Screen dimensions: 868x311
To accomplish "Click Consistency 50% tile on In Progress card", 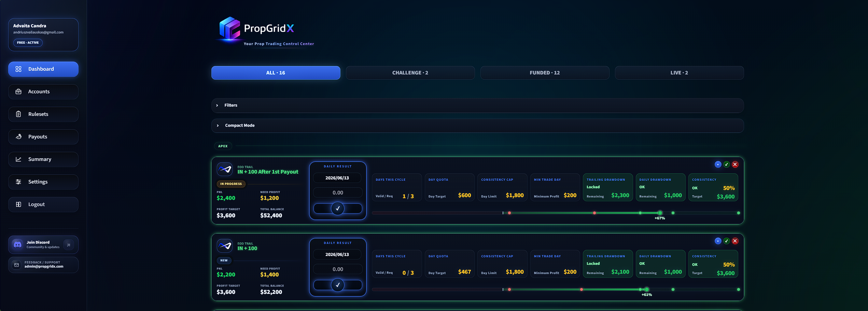I will 713,187.
